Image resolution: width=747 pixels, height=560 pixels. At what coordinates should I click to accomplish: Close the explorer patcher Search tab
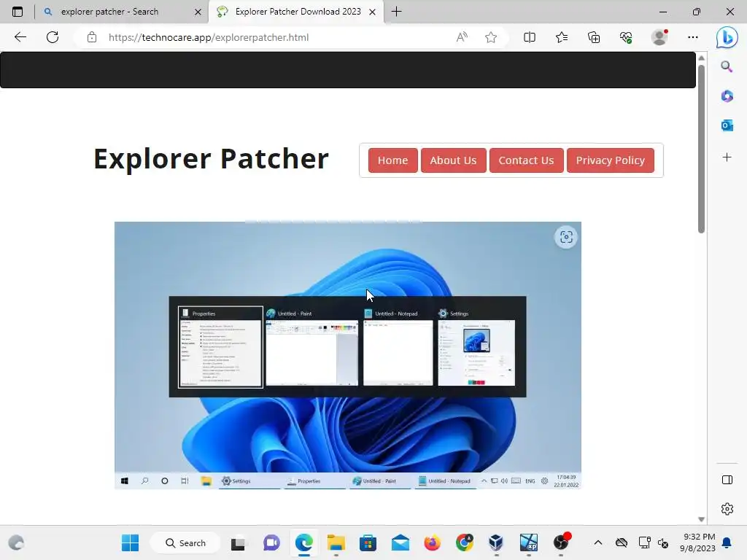click(198, 12)
